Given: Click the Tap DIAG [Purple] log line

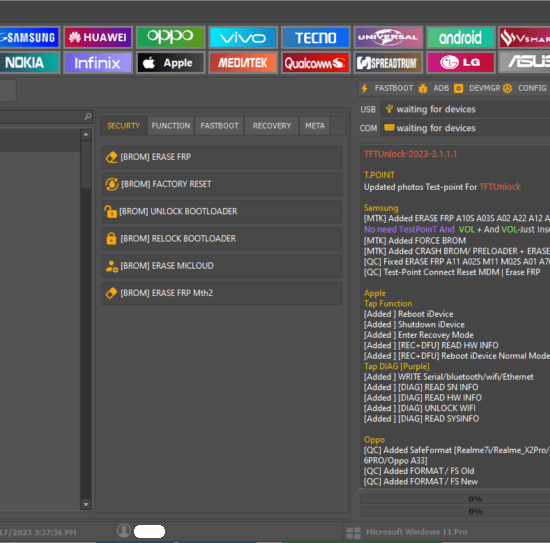Looking at the screenshot, I should coord(396,367).
